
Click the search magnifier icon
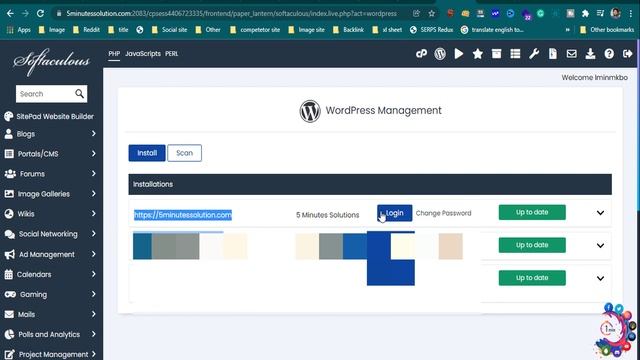coord(80,94)
